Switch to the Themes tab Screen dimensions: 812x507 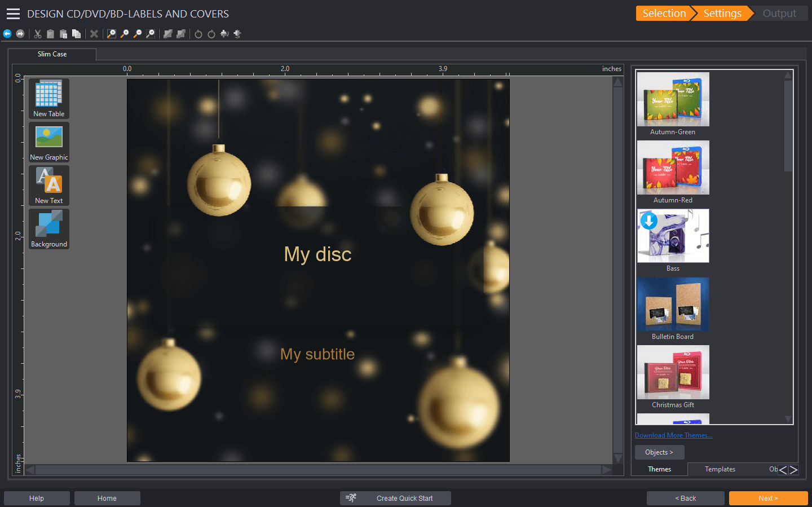point(659,469)
